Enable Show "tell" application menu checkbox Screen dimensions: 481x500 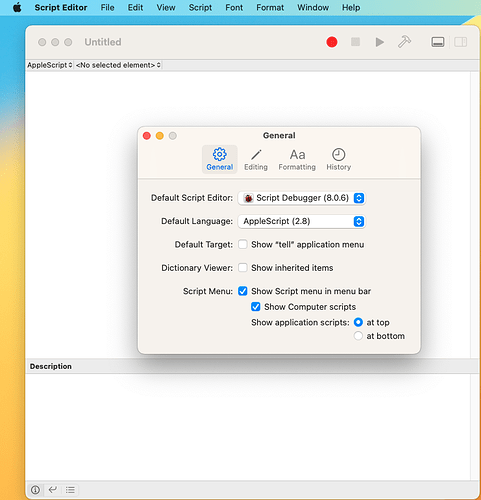pos(243,244)
